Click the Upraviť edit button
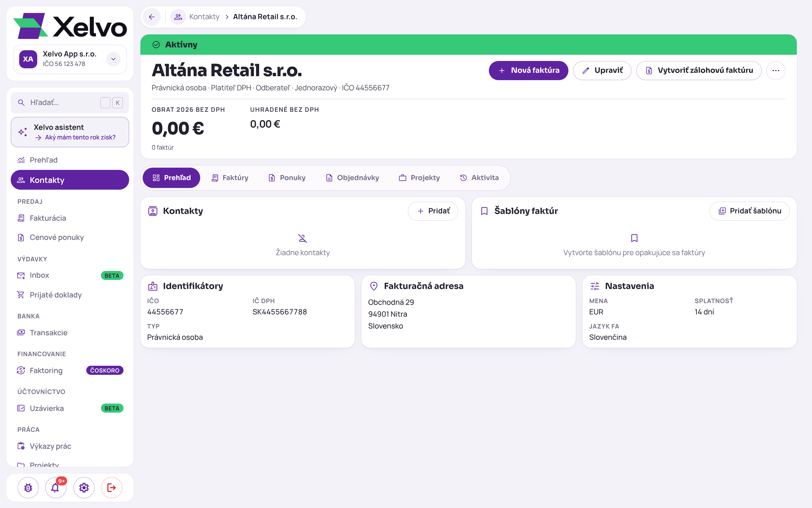The width and height of the screenshot is (812, 508). click(x=602, y=71)
